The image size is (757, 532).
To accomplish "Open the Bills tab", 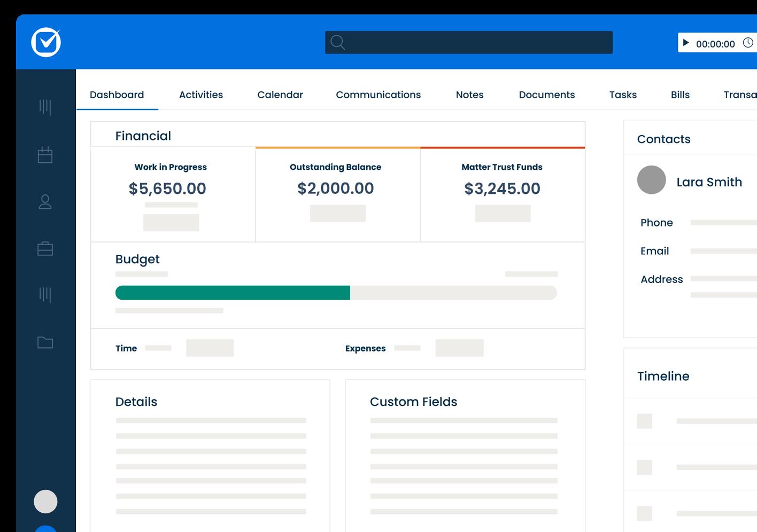I will (680, 95).
